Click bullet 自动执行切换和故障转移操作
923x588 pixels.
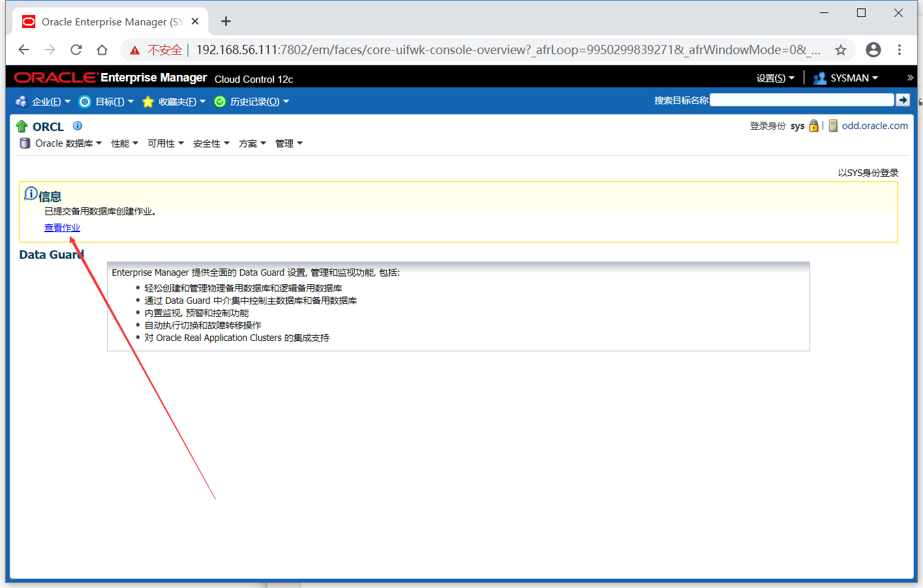203,325
